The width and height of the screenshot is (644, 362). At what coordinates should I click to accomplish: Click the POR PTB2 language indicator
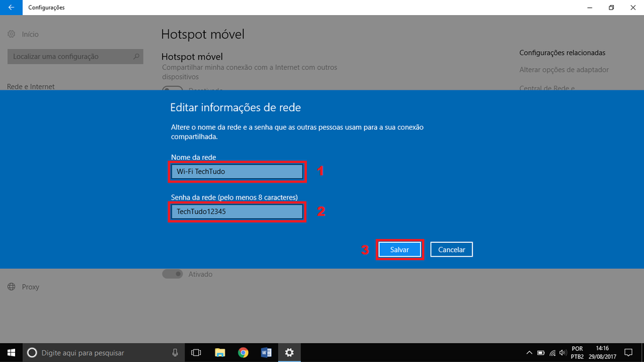pos(577,353)
